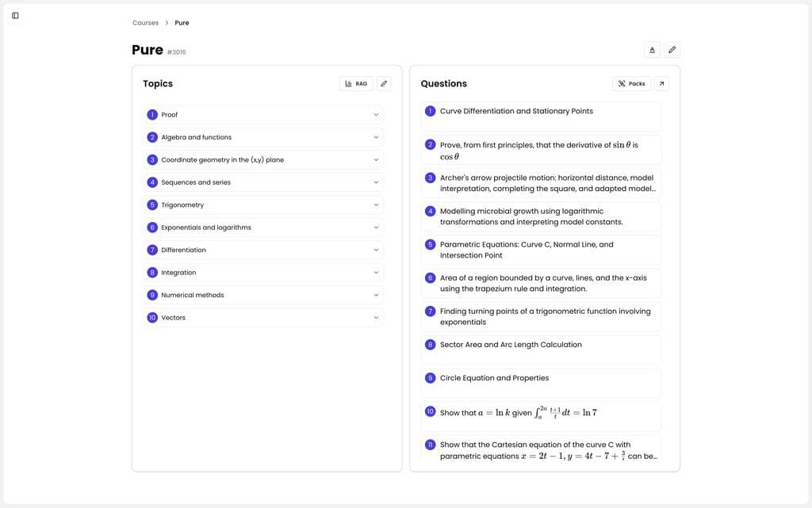
Task: Edit the Topics list with pencil icon
Action: (384, 83)
